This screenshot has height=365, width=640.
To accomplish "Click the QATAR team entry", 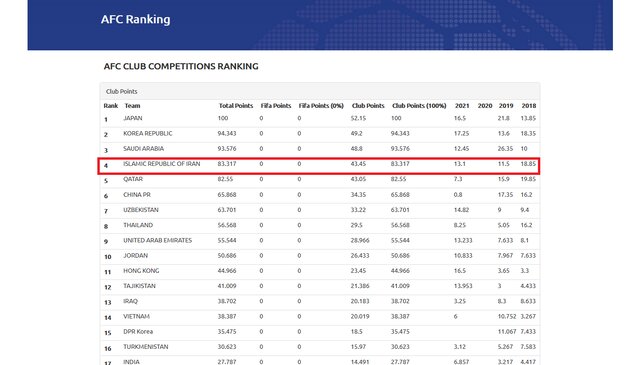I will coord(133,179).
